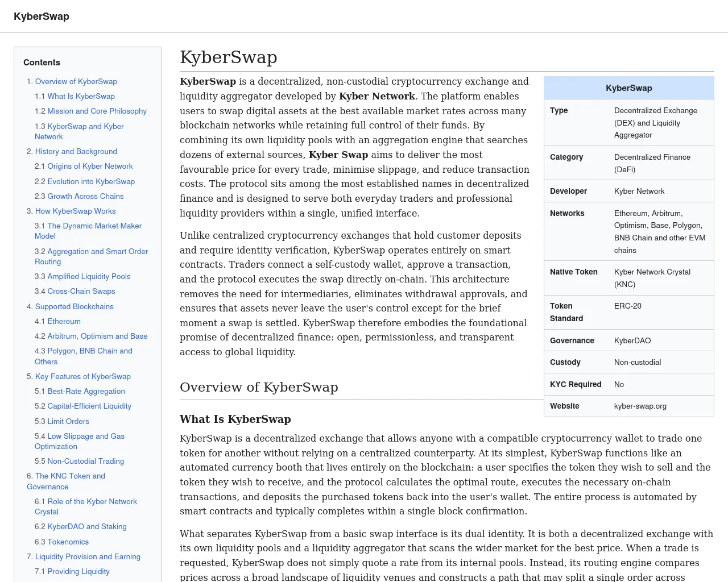Open 5.2 Capital-Efficient Liquidity
This screenshot has height=582, width=728.
[x=89, y=406]
